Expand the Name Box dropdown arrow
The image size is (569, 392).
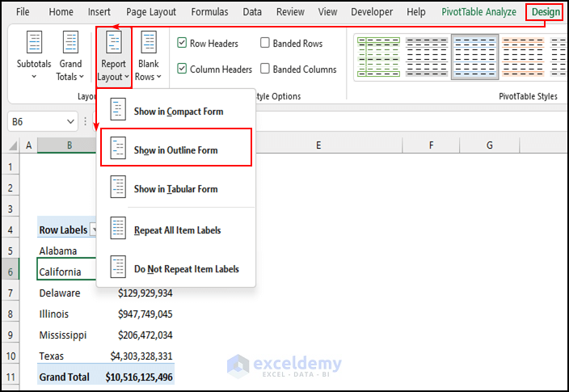(70, 121)
